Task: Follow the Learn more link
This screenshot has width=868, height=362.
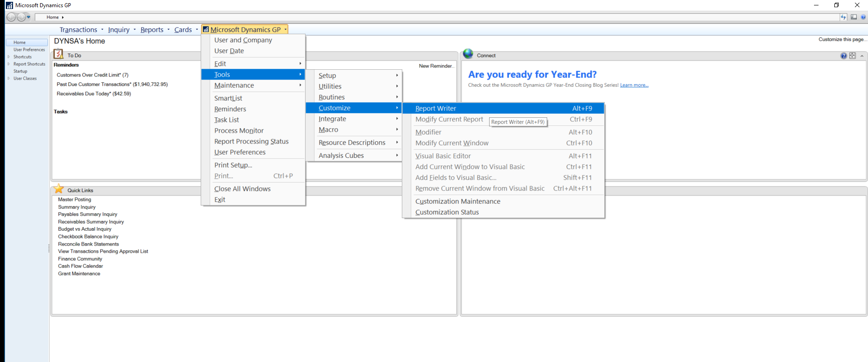Action: click(634, 85)
